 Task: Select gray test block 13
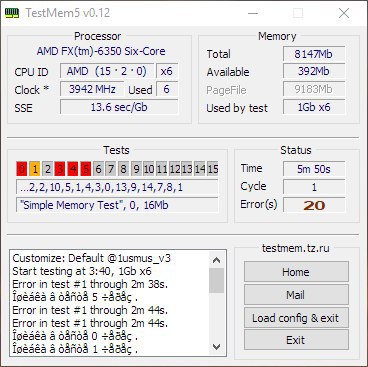click(x=187, y=169)
